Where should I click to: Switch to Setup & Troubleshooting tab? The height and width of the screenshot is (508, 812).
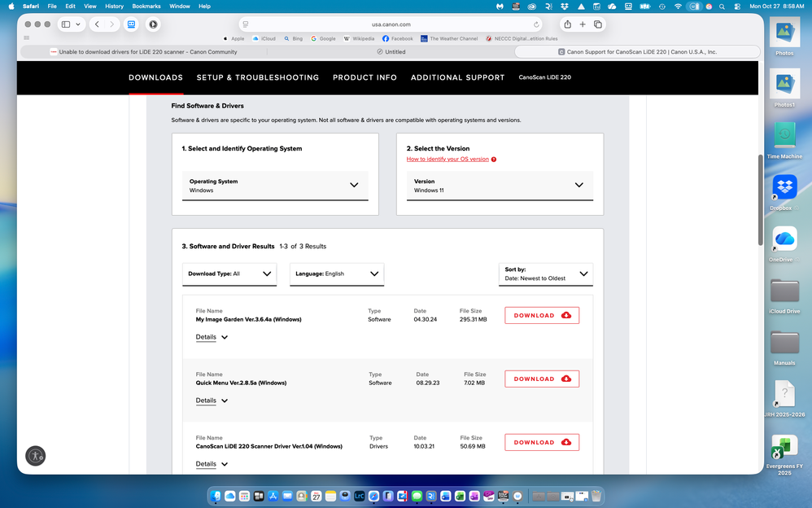[x=258, y=77]
